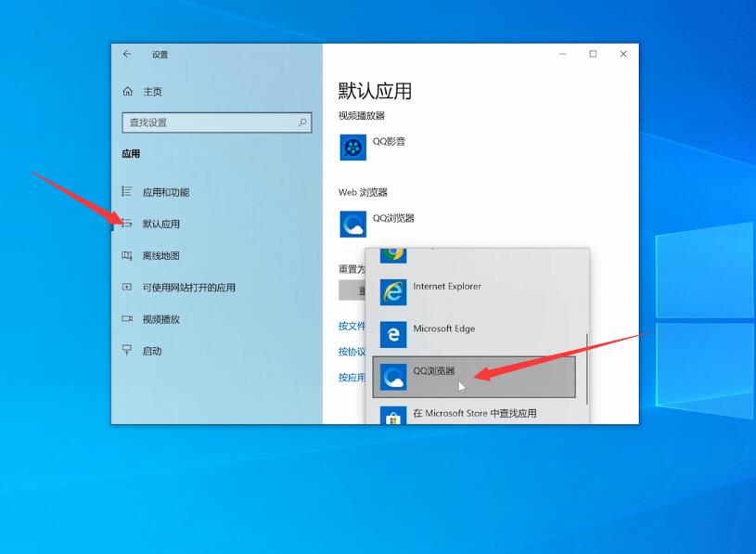Click the grey reset button under 重置为
Viewport: 756px width, 554px height.
pos(352,290)
